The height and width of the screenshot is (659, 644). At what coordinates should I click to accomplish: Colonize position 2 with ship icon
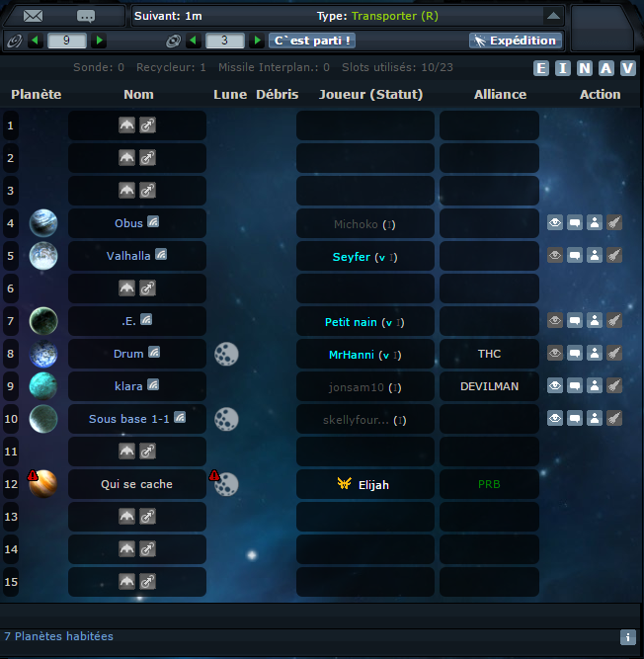tap(126, 158)
